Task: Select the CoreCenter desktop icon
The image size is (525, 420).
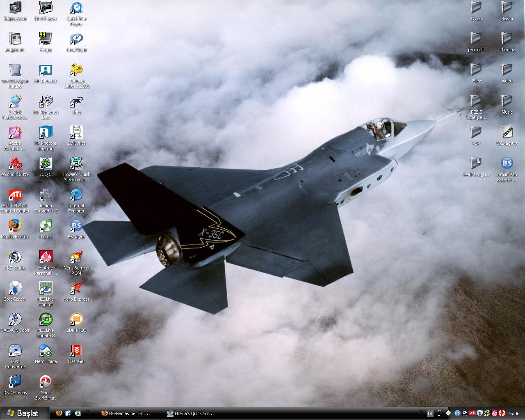Action: 15,292
